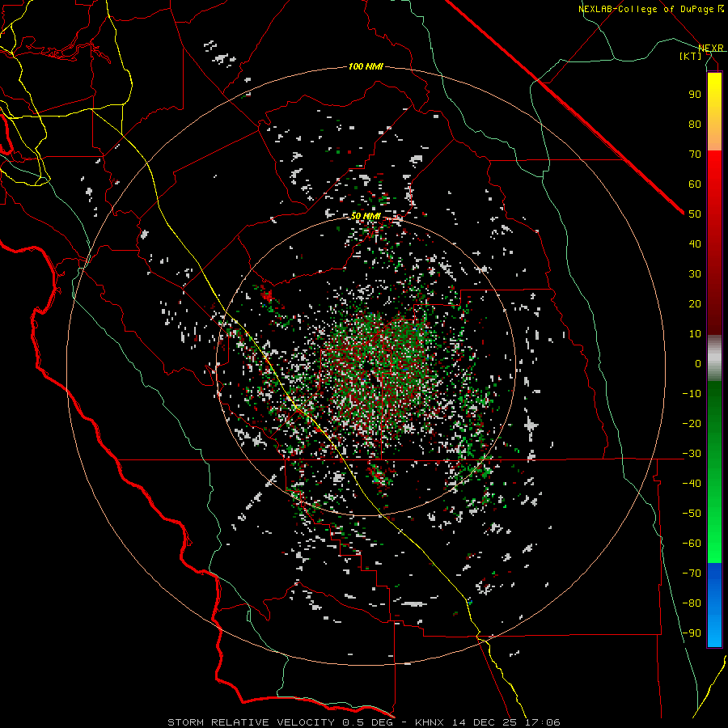Click the 10 value on the velocity scale
The width and height of the screenshot is (728, 728).
695,334
